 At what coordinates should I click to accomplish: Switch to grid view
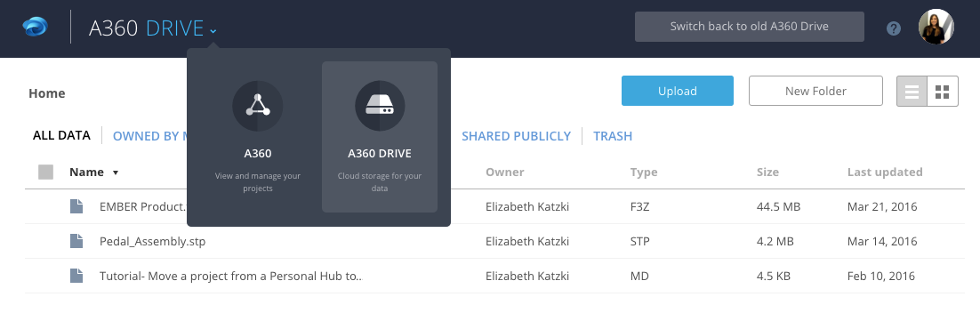pyautogui.click(x=943, y=92)
